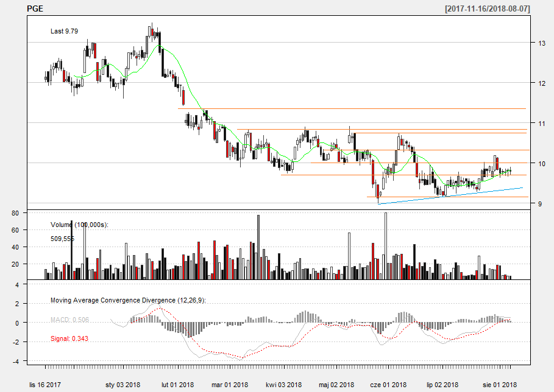Click the 'sty 03 2018' date label
Viewport: 554px width, 392px height.
pyautogui.click(x=123, y=385)
